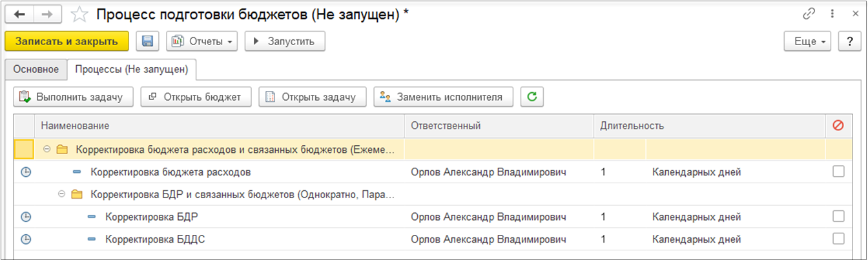The width and height of the screenshot is (868, 260).
Task: Collapse Корректировка бюджета расходов и связанных group
Action: 47,150
